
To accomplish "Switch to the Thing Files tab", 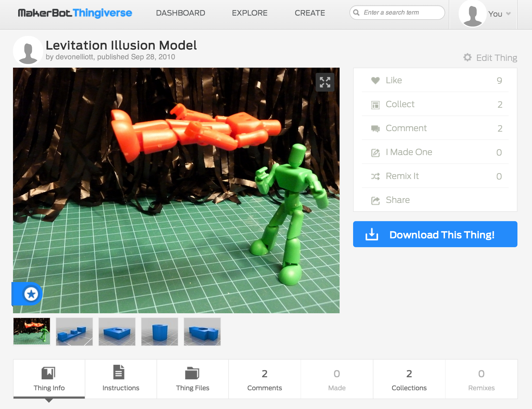I will point(192,379).
